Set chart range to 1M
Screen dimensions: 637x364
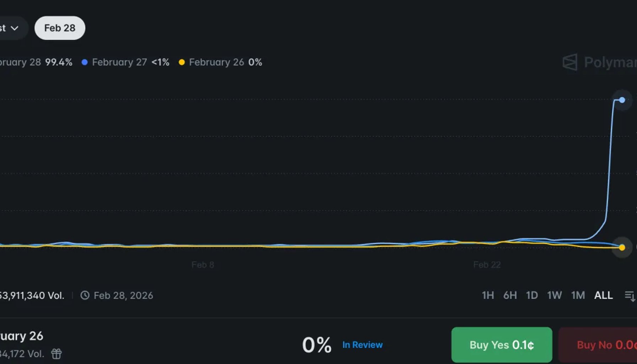(578, 295)
